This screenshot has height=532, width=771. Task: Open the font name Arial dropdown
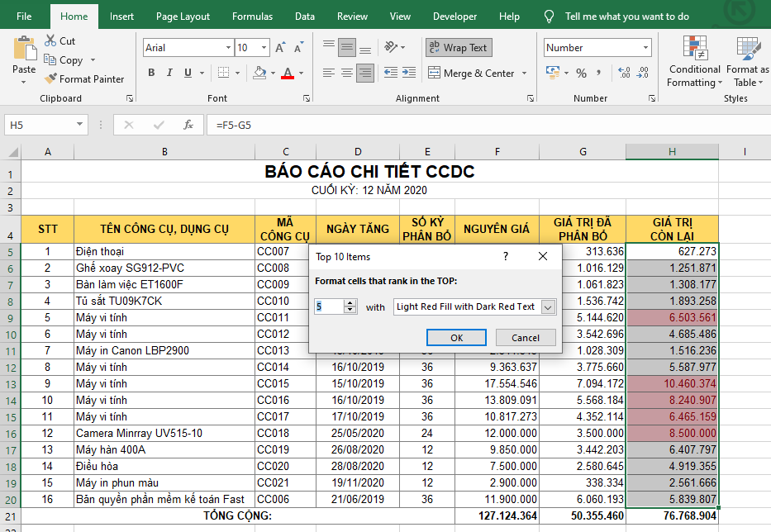click(x=226, y=48)
